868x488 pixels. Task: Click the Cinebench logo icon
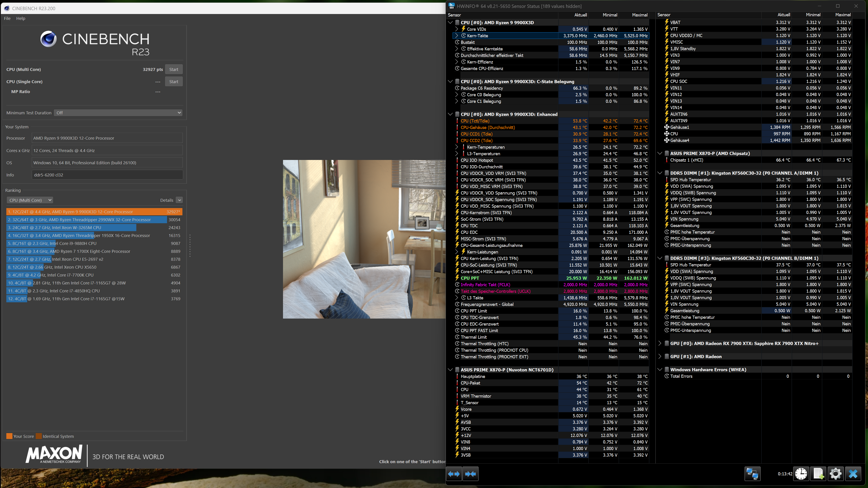49,39
